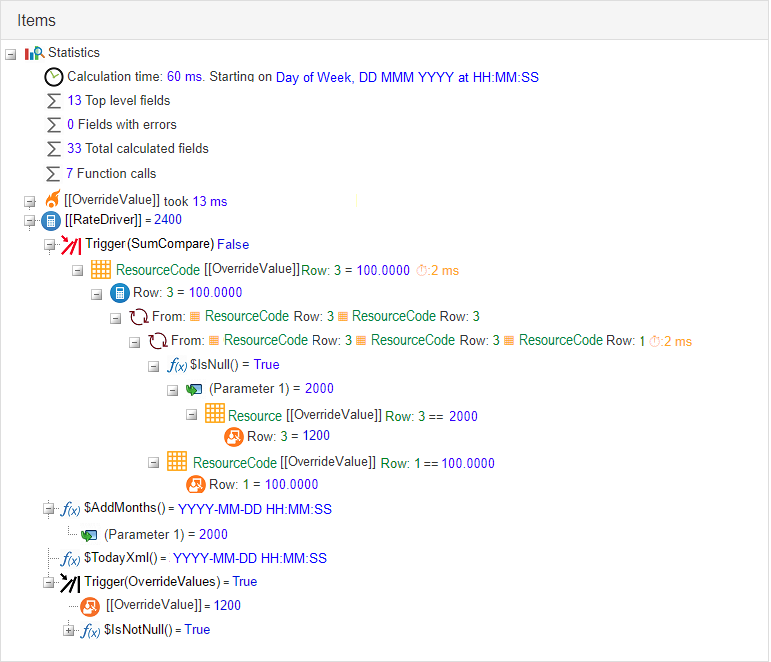Screen dimensions: 771x662
Task: Click the red Trigger(SumCompare) icon
Action: (71, 244)
